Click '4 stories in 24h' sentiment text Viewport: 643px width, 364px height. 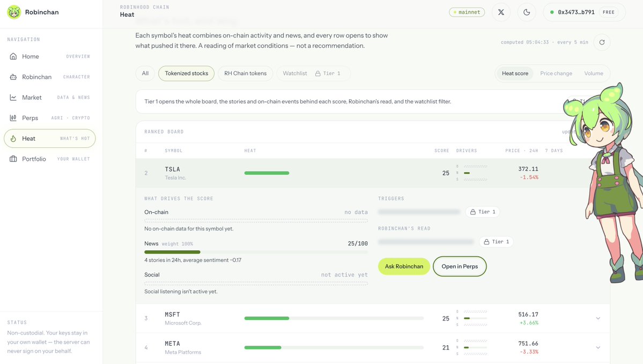(x=193, y=261)
